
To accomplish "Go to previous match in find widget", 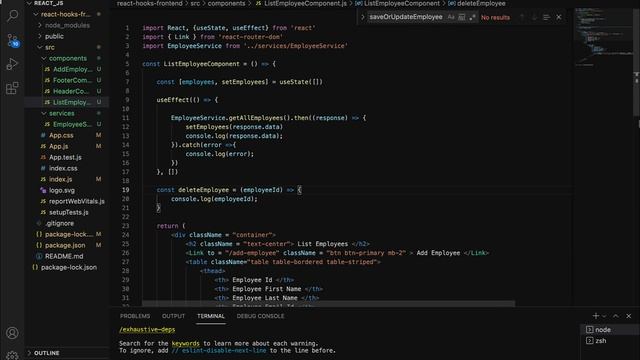I will (x=522, y=17).
